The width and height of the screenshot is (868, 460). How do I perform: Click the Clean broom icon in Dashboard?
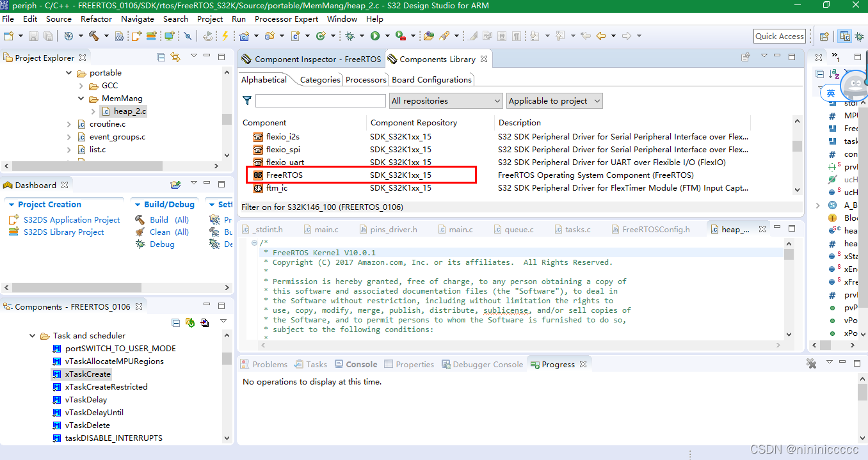[140, 232]
